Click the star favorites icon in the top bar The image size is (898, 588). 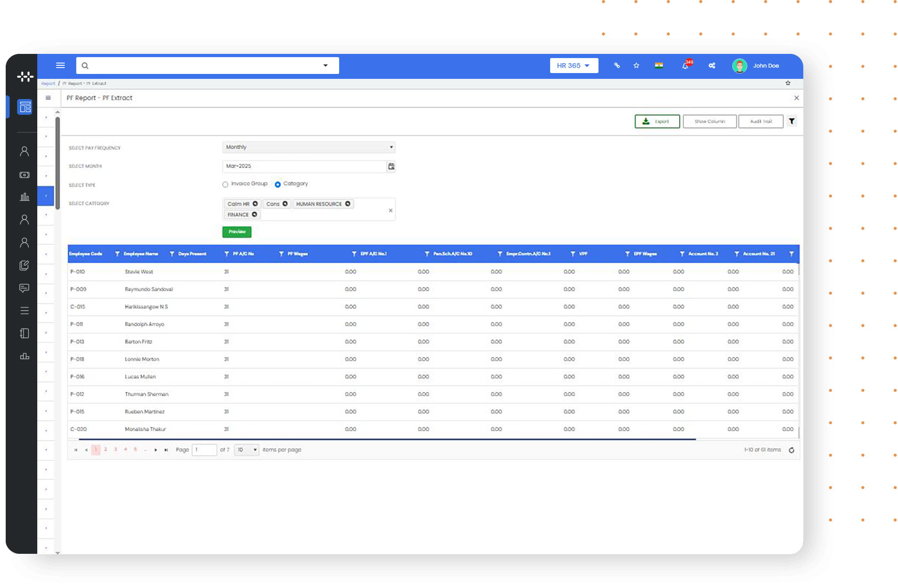[636, 65]
